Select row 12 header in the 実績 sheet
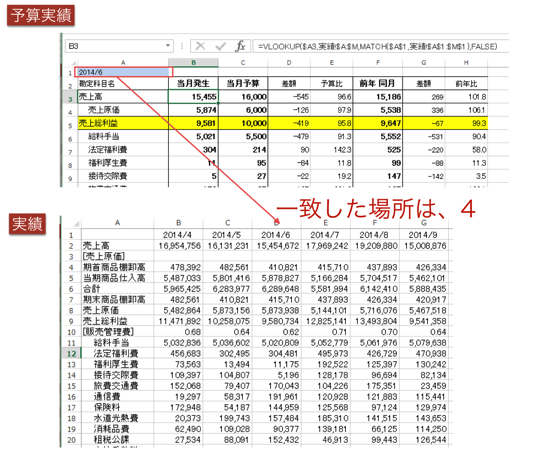 [x=71, y=354]
